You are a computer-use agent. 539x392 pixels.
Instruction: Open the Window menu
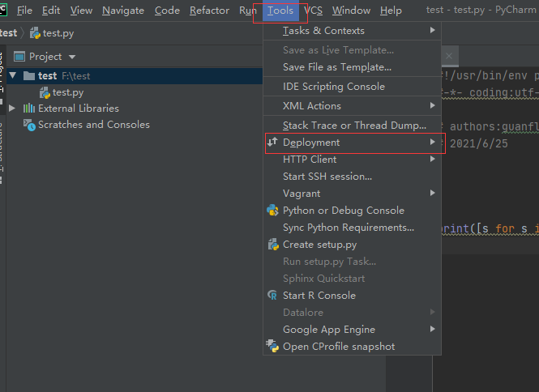tap(351, 11)
